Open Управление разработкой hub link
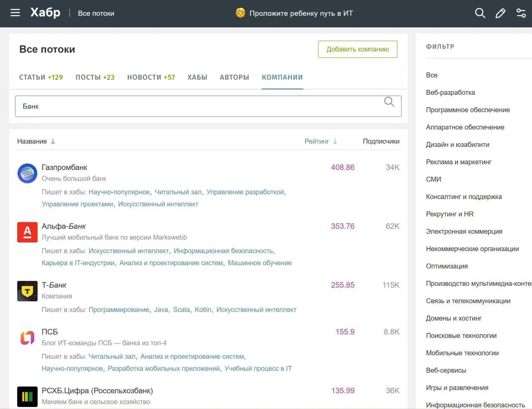Viewport: 532px width, 409px height. 245,192
